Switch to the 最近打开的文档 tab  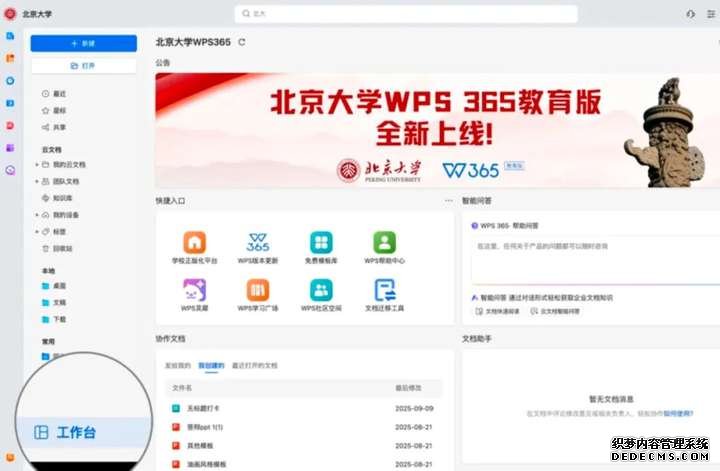255,365
